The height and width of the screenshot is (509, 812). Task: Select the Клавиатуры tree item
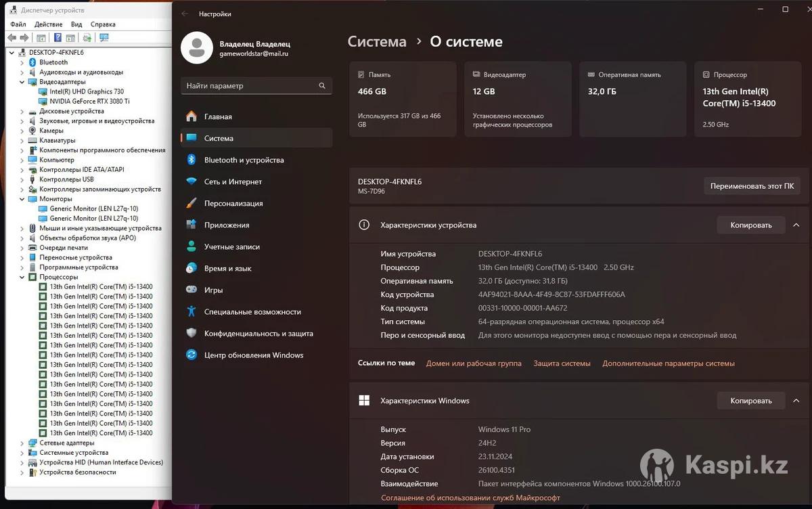(x=58, y=140)
